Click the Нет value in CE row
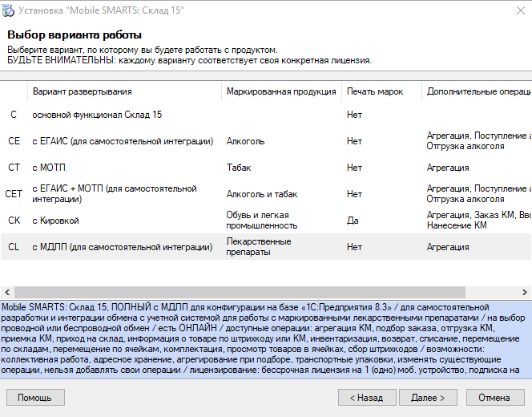Image resolution: width=532 pixels, height=417 pixels. point(354,141)
